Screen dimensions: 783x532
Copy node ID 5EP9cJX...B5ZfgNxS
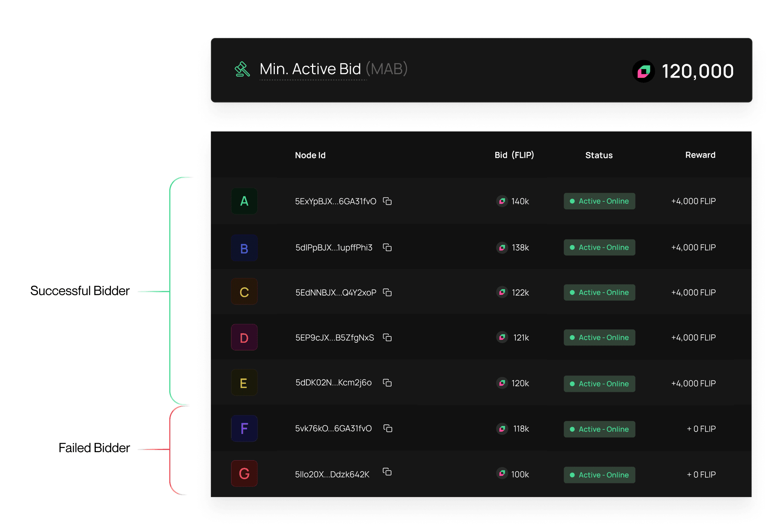tap(387, 337)
